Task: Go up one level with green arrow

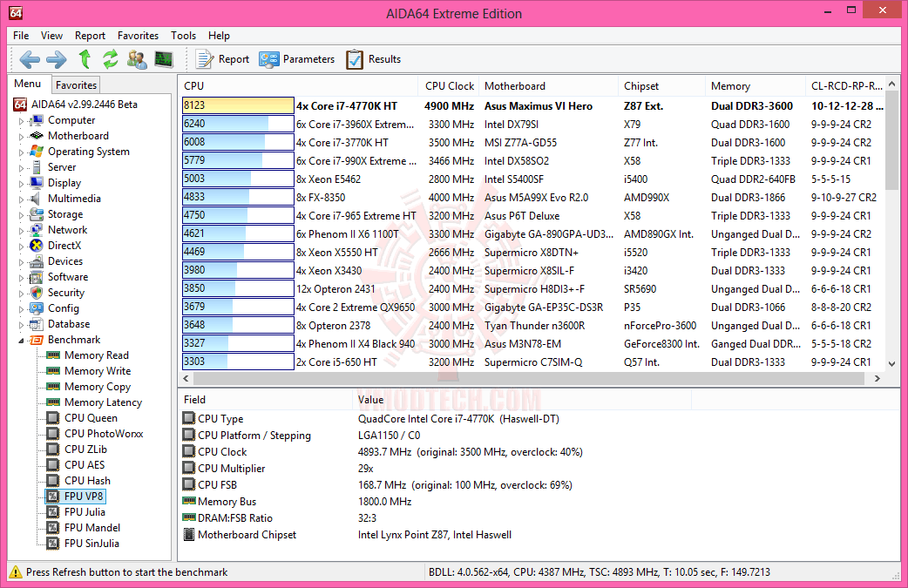Action: pos(85,59)
